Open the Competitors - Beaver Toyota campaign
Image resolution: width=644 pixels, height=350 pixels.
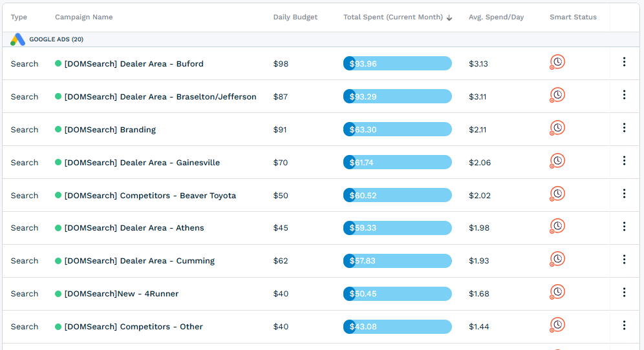tap(150, 196)
